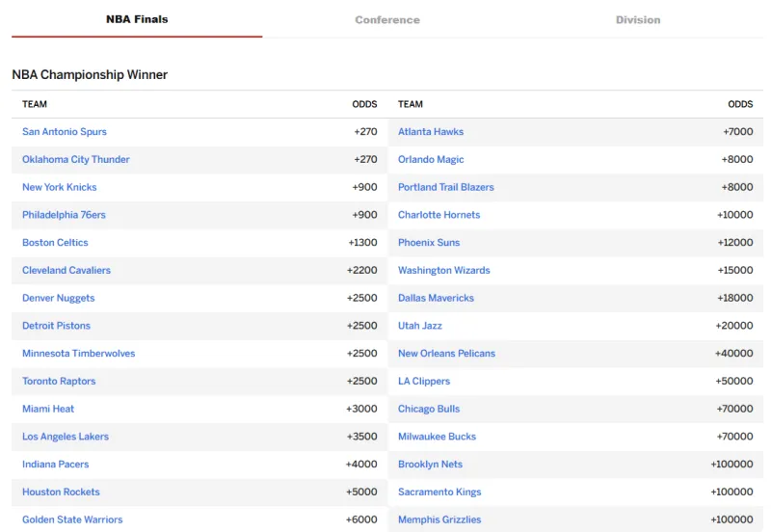Click the +10000 odds for Charlotte Hornets

click(x=735, y=215)
